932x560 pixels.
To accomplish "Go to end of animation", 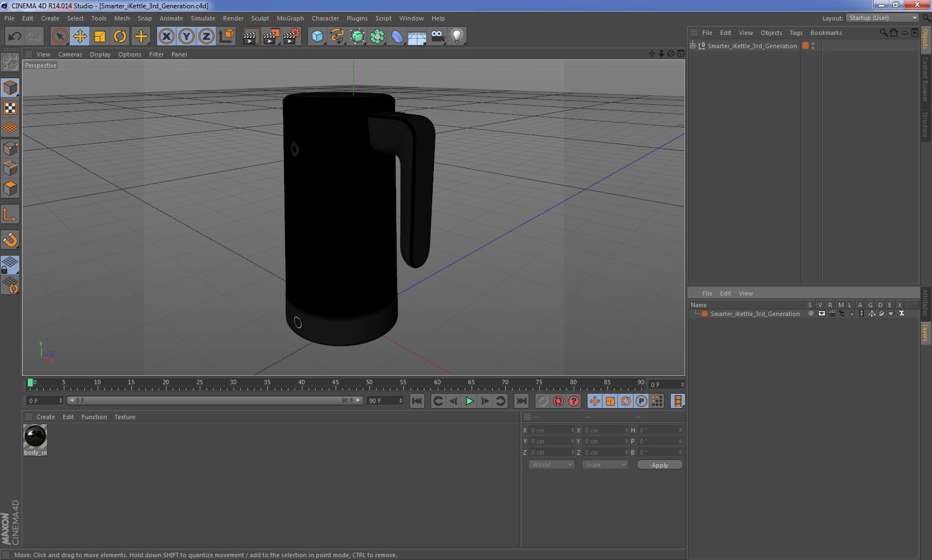I will coord(521,401).
